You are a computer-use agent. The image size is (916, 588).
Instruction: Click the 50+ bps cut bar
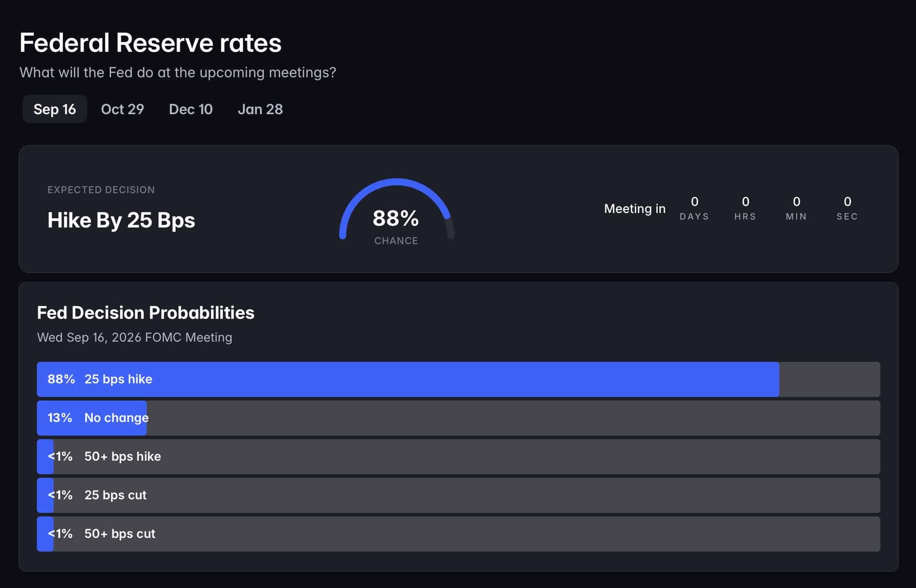point(459,534)
